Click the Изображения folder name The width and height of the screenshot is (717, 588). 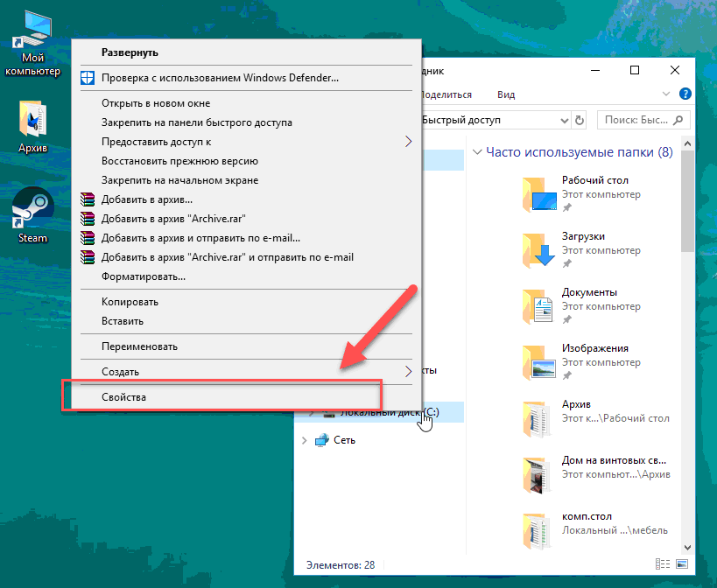(x=595, y=348)
